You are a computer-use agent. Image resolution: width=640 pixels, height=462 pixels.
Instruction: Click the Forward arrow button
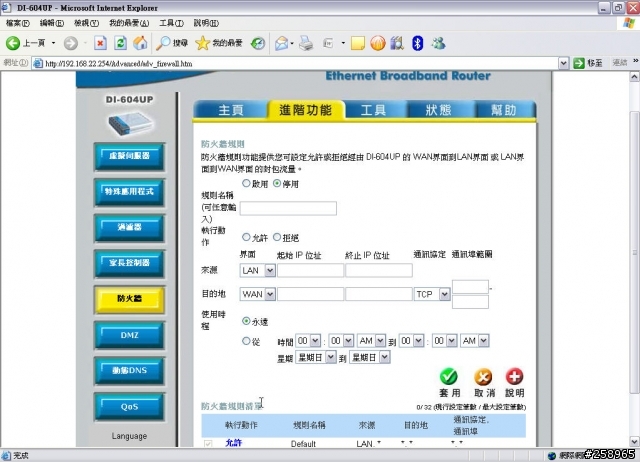tap(71, 43)
